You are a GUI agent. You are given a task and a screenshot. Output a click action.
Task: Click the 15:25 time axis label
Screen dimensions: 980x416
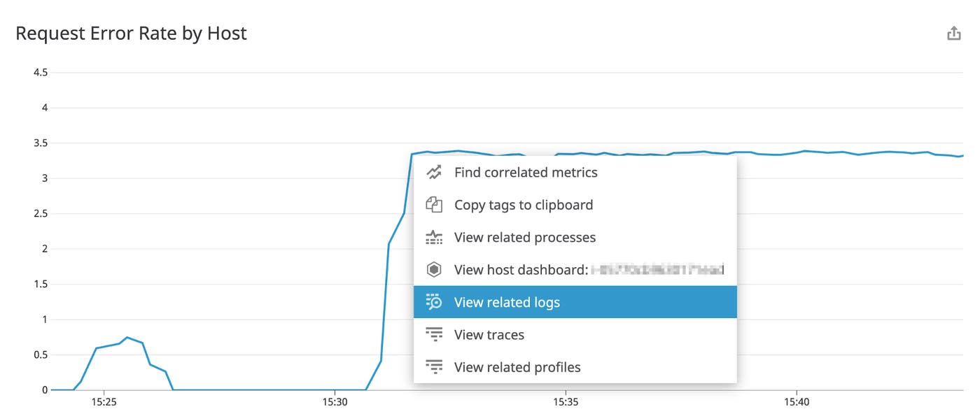(x=104, y=402)
